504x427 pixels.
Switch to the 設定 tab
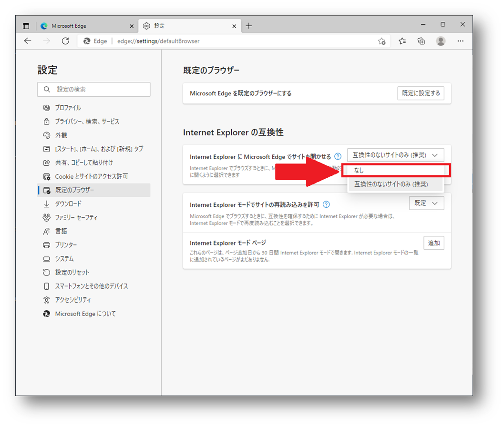click(190, 26)
